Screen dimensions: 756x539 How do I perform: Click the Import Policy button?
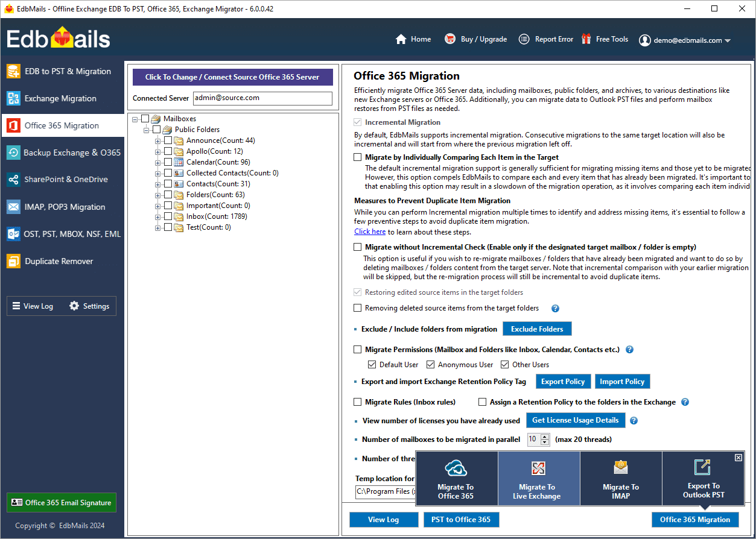pos(622,382)
